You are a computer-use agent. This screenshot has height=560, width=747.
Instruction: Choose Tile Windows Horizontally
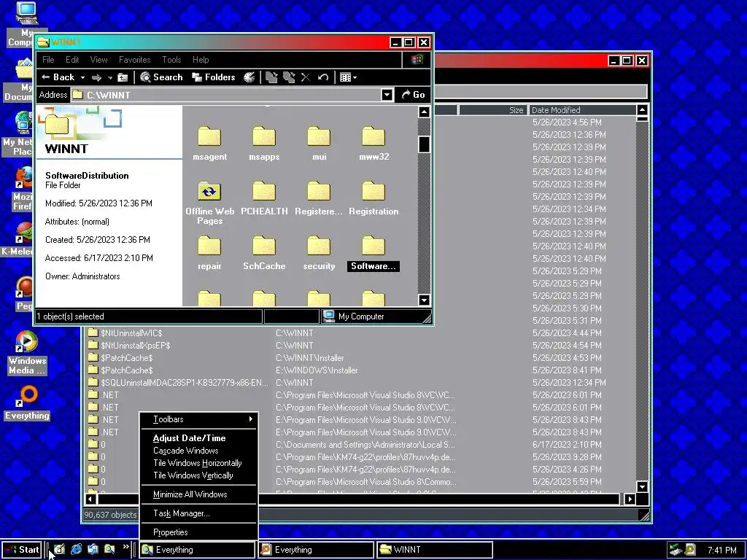(x=198, y=463)
